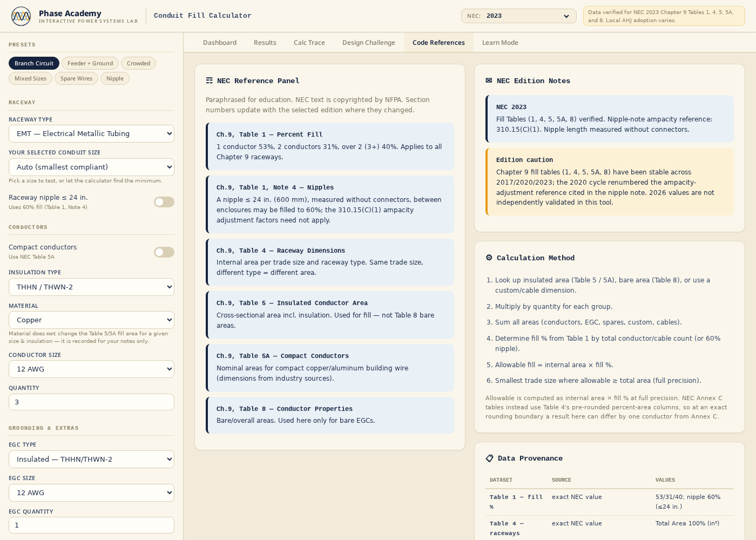Click the 'Uses 60% fill (Table 1, Note 4)' hint

coord(48,207)
